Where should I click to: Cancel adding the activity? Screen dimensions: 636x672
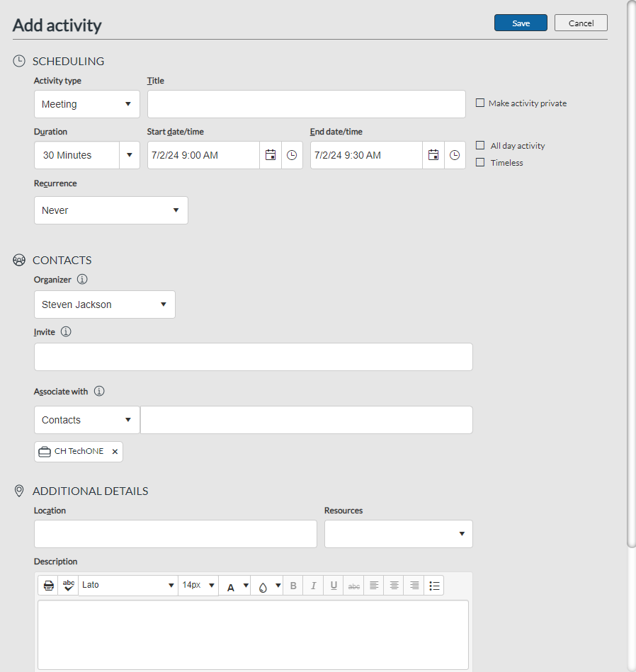tap(580, 22)
